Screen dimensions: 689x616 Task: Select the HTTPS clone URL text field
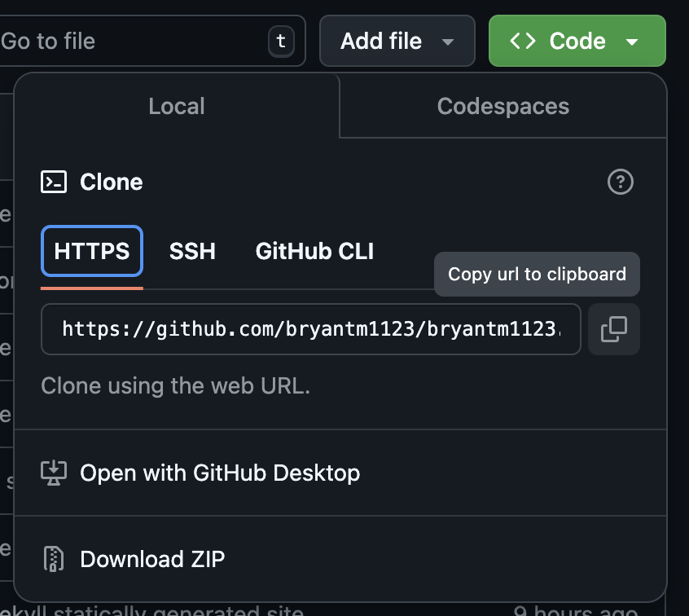[310, 329]
